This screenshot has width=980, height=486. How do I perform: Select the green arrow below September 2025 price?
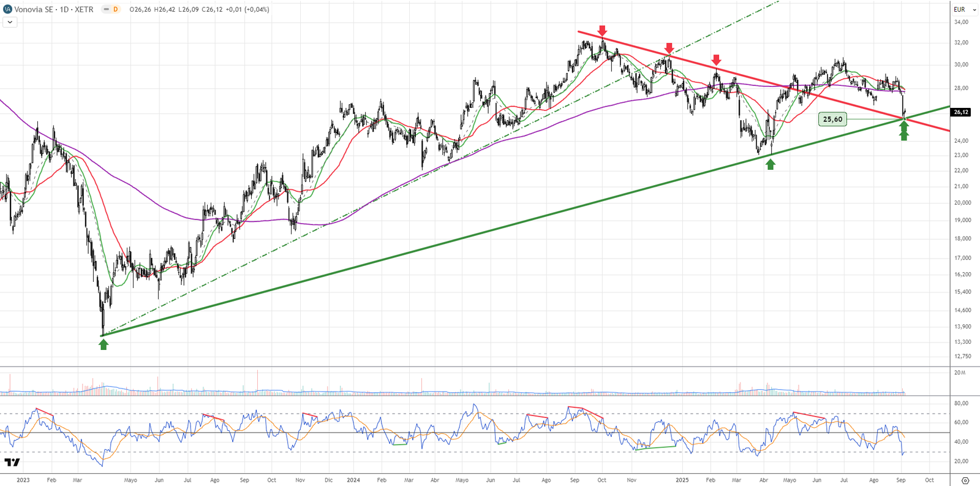tap(904, 131)
